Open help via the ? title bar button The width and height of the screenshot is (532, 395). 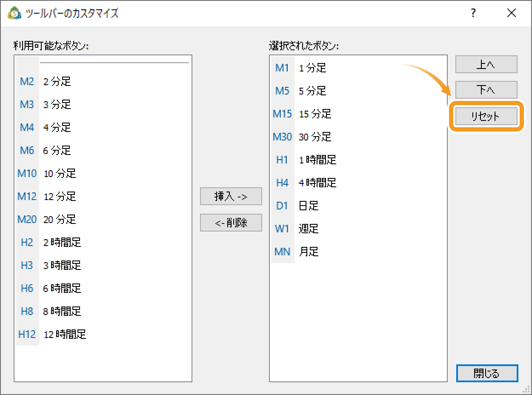click(x=473, y=13)
